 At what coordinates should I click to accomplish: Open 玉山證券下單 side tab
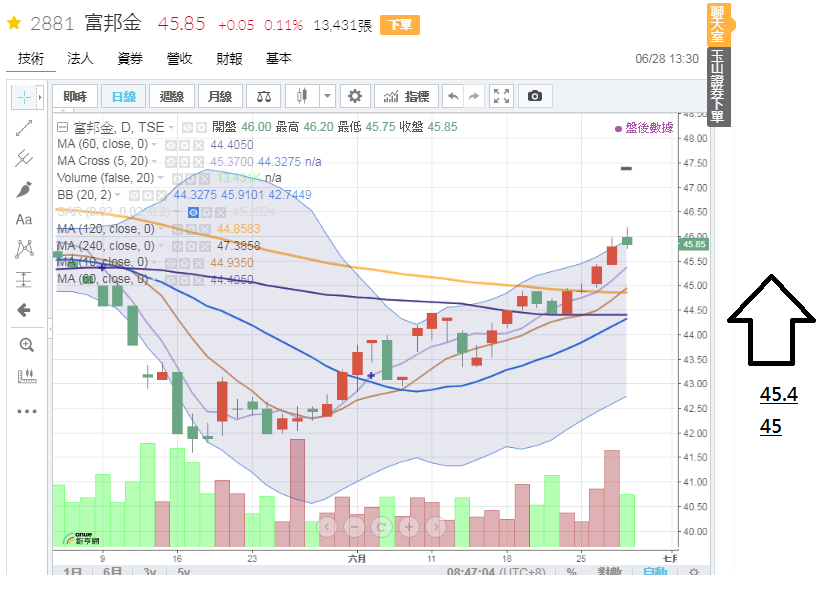click(718, 86)
